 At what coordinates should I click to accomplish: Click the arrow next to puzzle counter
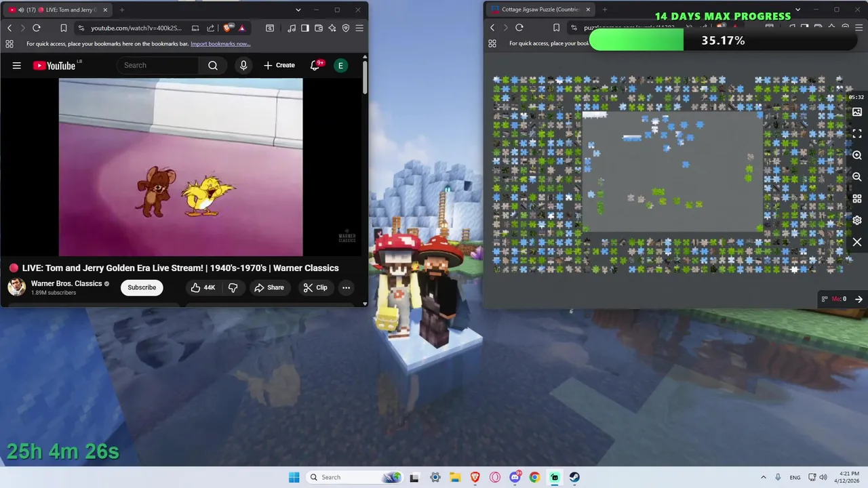(859, 299)
